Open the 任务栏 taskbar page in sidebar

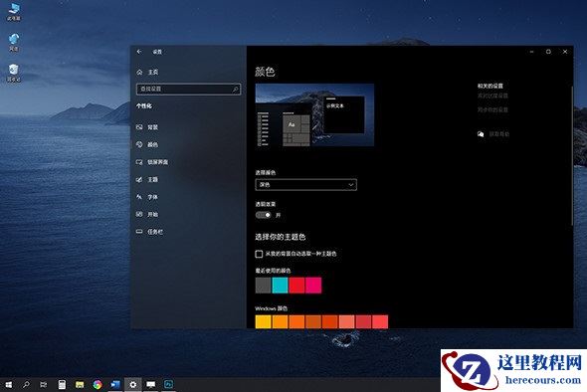pyautogui.click(x=149, y=232)
